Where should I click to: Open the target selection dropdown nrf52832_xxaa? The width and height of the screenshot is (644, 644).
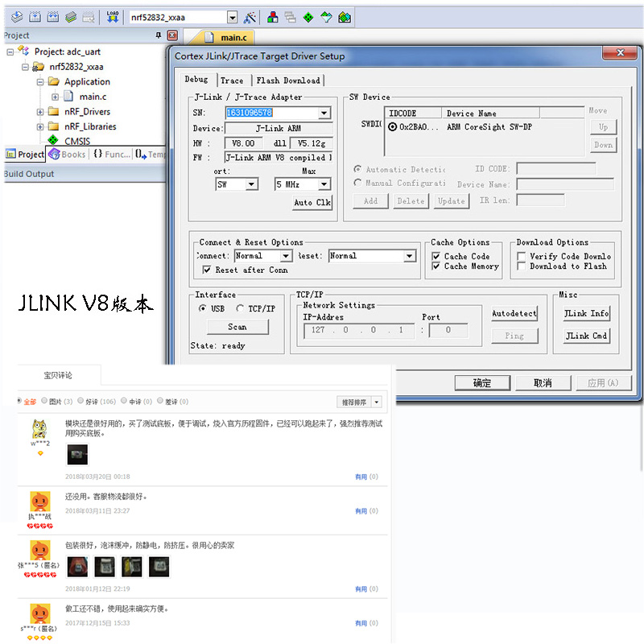point(232,17)
